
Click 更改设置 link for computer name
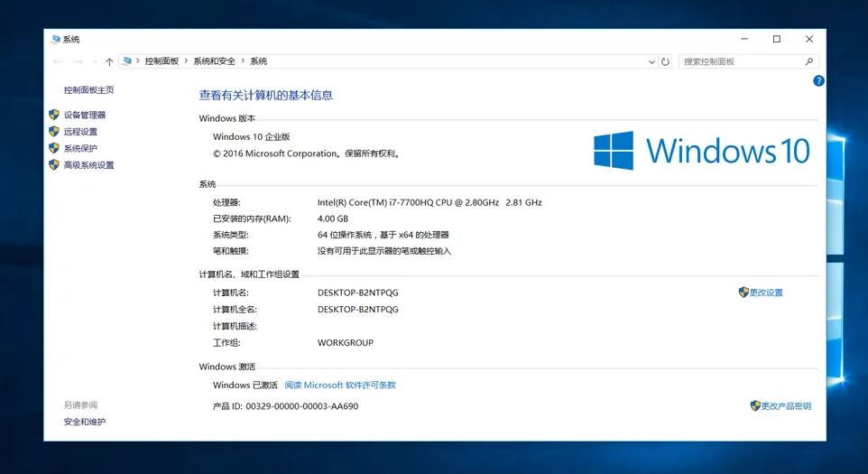pos(766,293)
